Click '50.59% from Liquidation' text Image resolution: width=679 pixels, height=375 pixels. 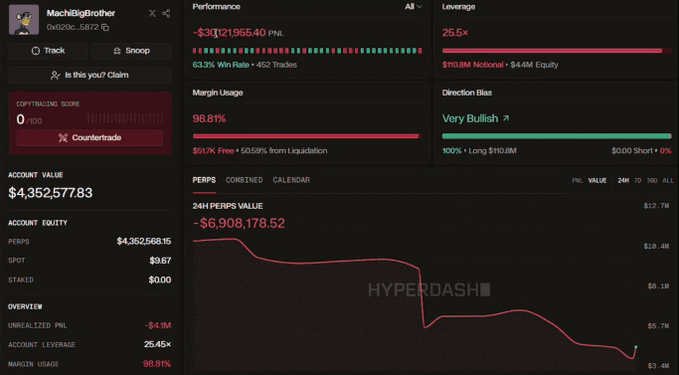(x=284, y=151)
